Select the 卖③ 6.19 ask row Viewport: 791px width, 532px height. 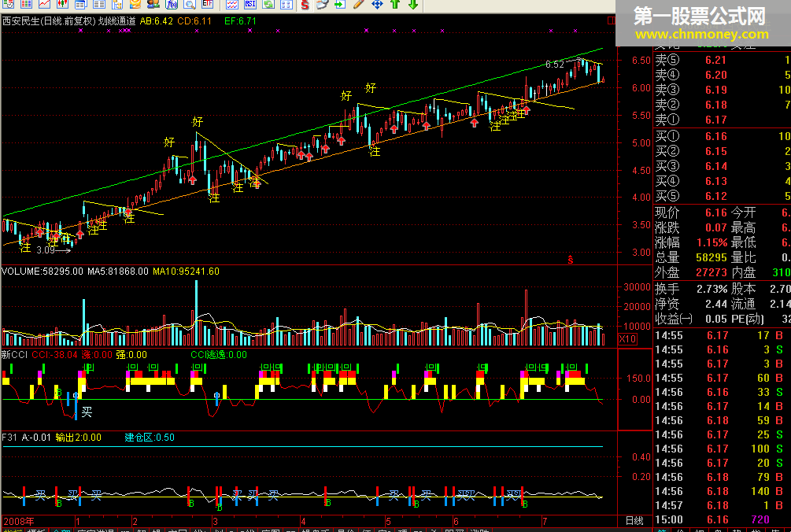723,90
